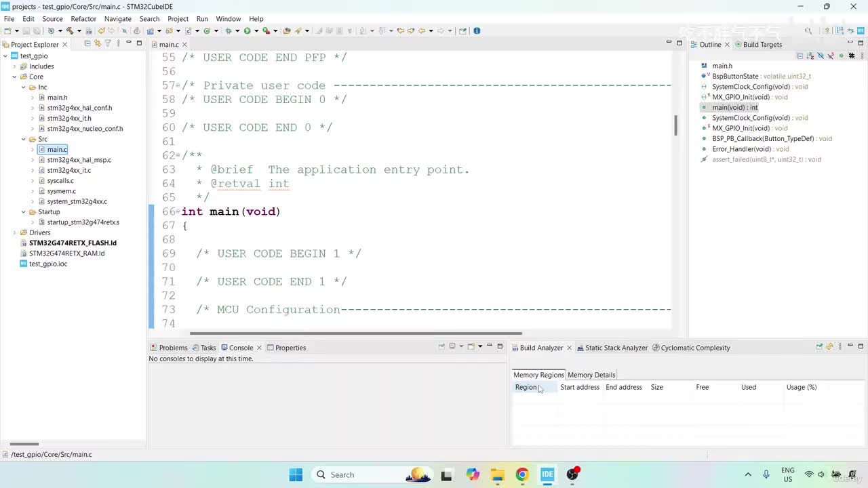Open the Cyclomatic Complexity tab
Image resolution: width=868 pixels, height=488 pixels.
(691, 348)
